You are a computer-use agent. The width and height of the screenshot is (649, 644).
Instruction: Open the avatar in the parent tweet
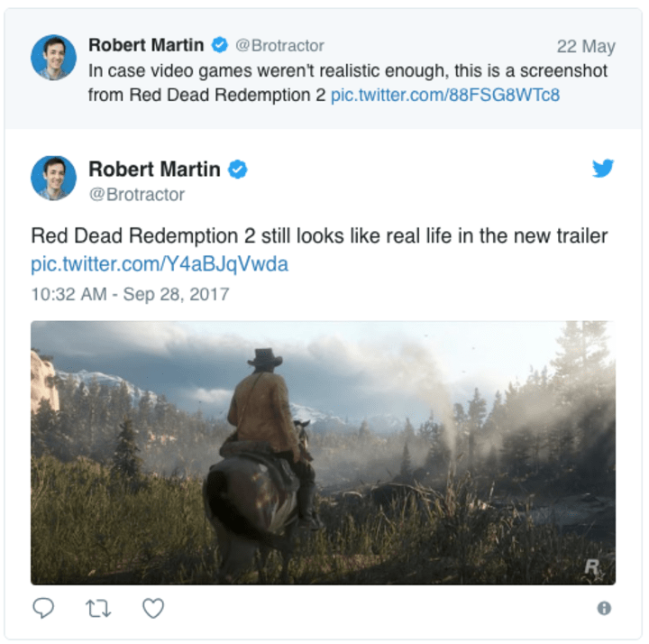tap(53, 57)
